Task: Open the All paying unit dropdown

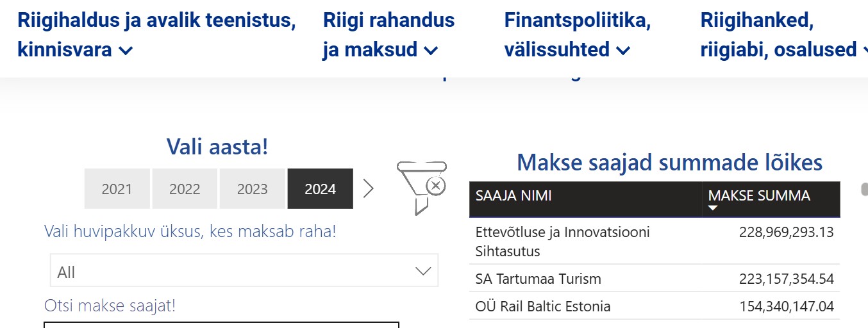Action: (x=244, y=270)
